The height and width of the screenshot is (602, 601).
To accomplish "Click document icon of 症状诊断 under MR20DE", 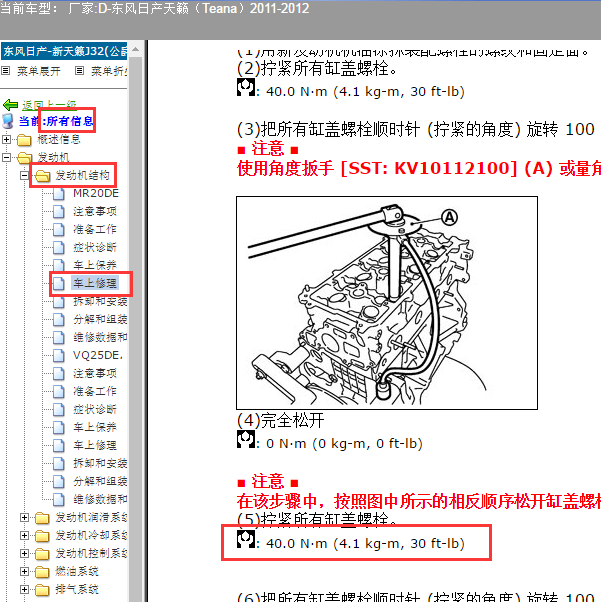I will pos(58,247).
